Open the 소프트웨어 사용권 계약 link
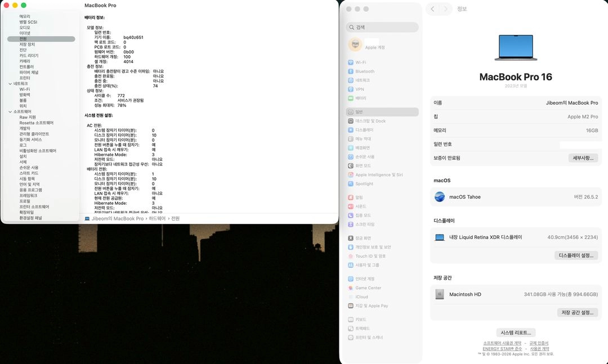The image size is (608, 364). pos(502,343)
